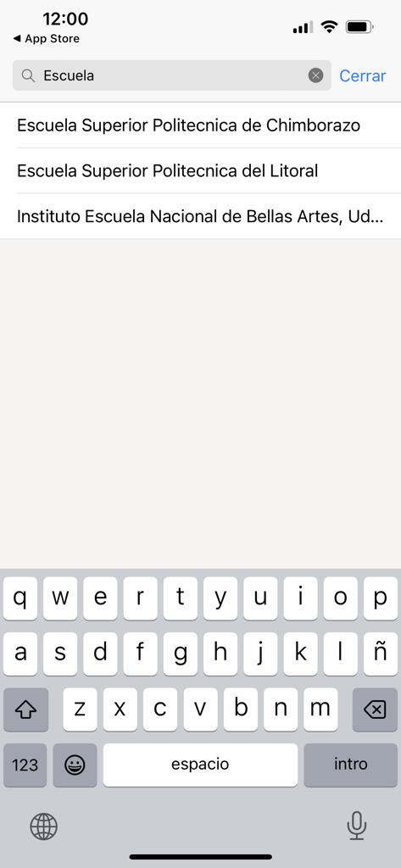This screenshot has width=401, height=868.
Task: Tap the m letter key
Action: point(320,709)
